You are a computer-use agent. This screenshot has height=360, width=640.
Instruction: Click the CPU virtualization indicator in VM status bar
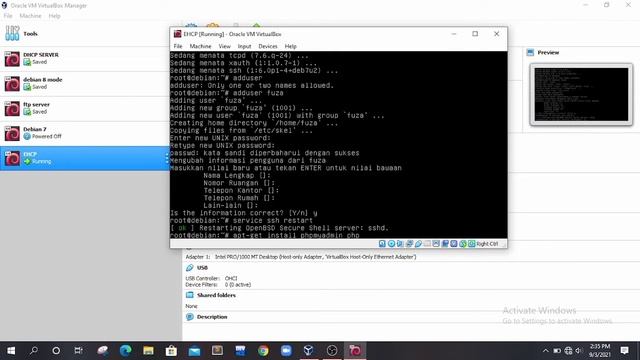[454, 244]
